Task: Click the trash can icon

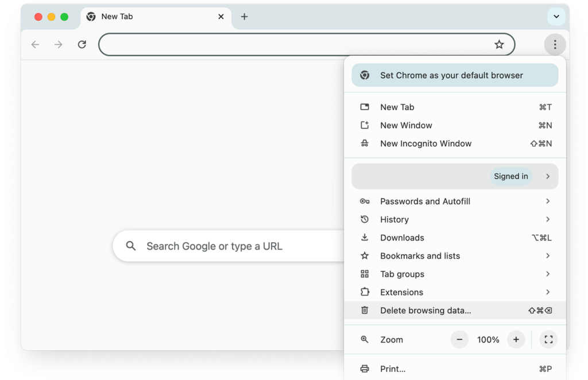Action: [x=365, y=311]
